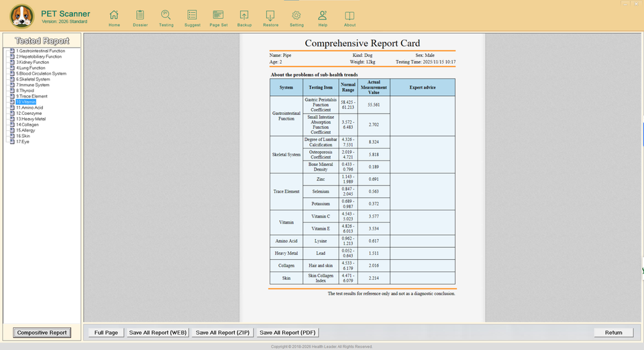Click the Expert advice column header
Viewport: 644px width, 350px height.
(422, 87)
